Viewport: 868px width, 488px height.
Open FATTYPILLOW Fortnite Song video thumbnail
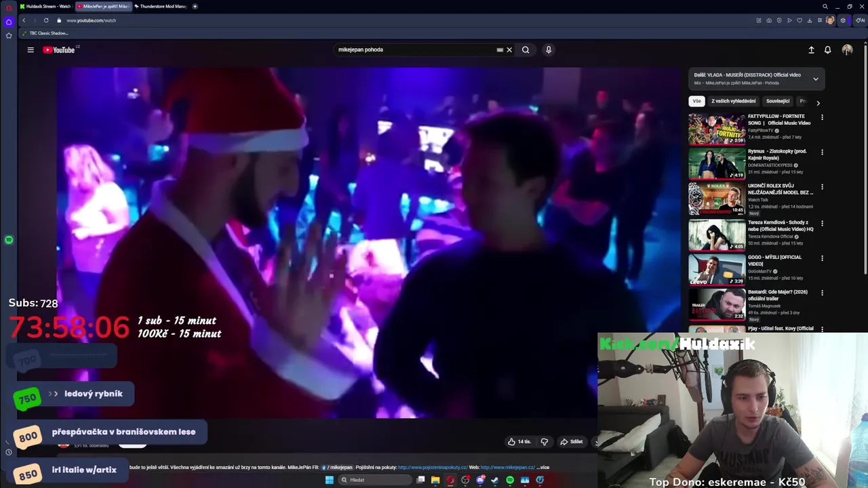coord(717,129)
